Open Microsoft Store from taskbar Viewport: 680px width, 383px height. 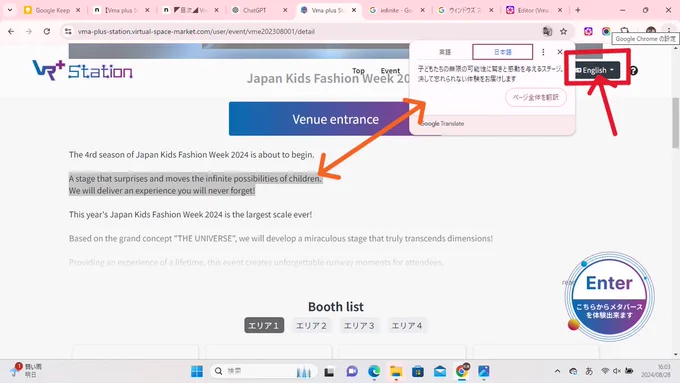pos(418,371)
